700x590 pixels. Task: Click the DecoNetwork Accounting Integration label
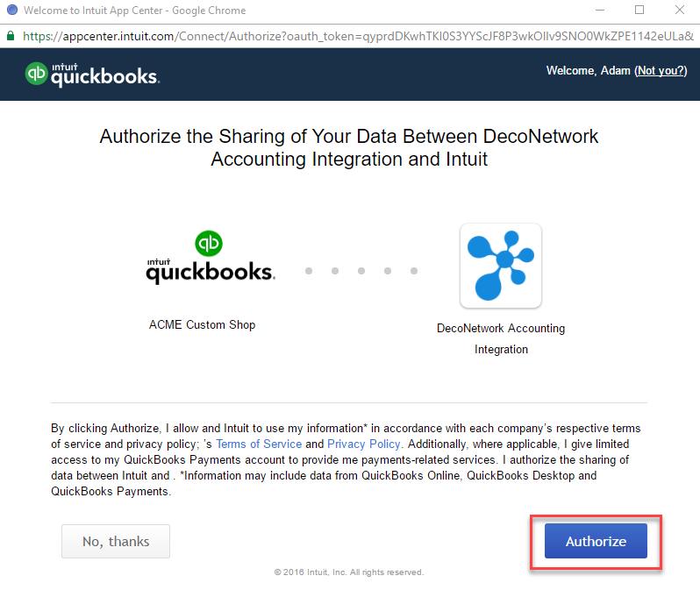[501, 338]
